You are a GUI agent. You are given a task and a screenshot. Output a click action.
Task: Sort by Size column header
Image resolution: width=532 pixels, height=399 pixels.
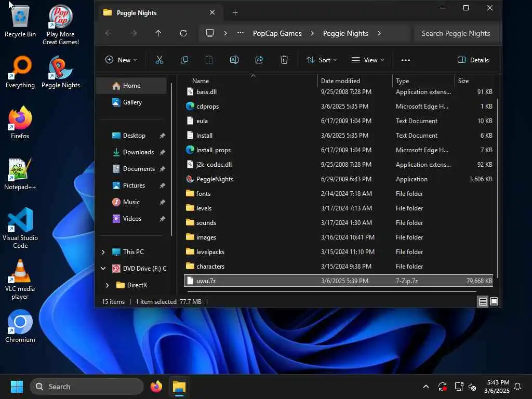coord(475,81)
